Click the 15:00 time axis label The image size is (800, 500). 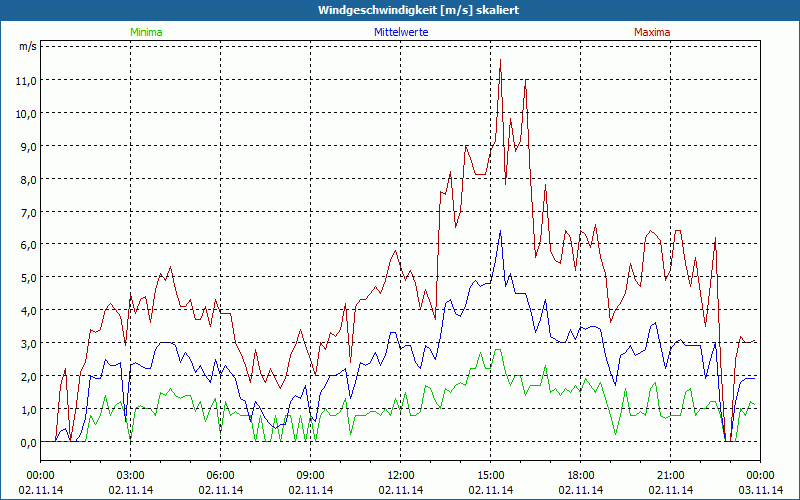point(490,475)
